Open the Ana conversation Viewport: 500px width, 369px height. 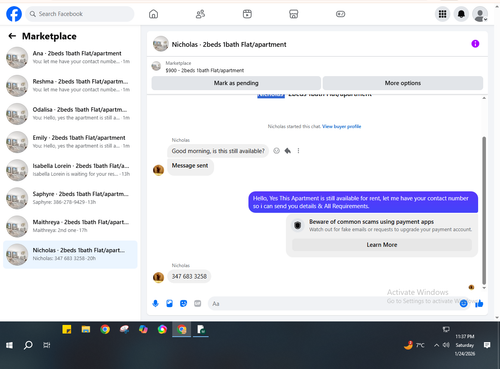[x=70, y=57]
